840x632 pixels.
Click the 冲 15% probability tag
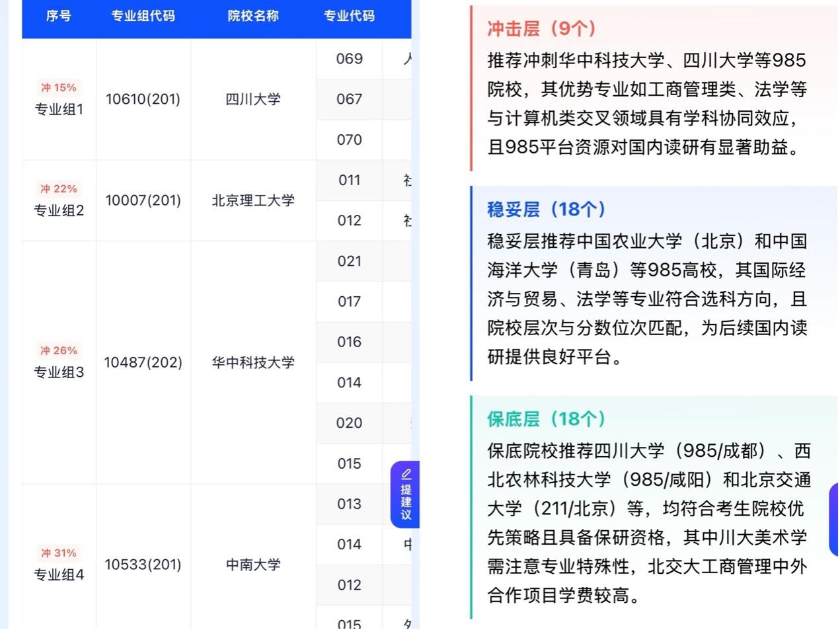[x=59, y=87]
